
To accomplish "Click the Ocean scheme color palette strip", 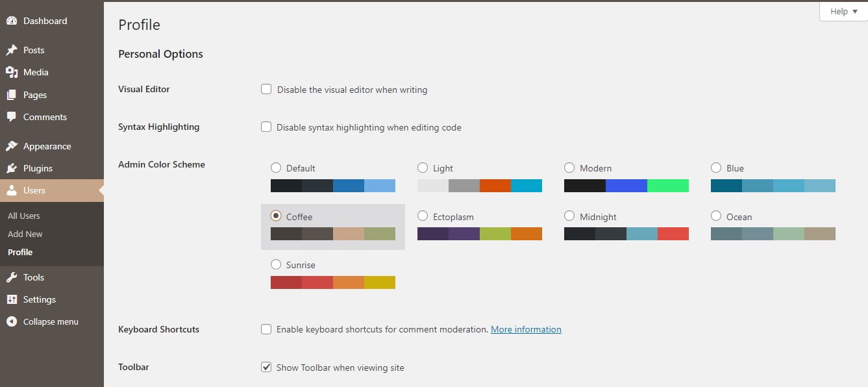I will click(773, 233).
